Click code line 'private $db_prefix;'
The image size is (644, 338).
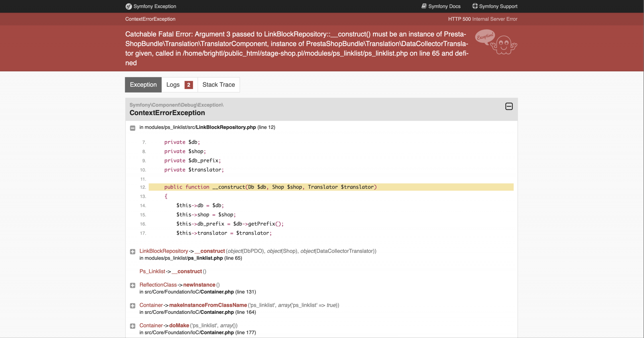pyautogui.click(x=193, y=161)
